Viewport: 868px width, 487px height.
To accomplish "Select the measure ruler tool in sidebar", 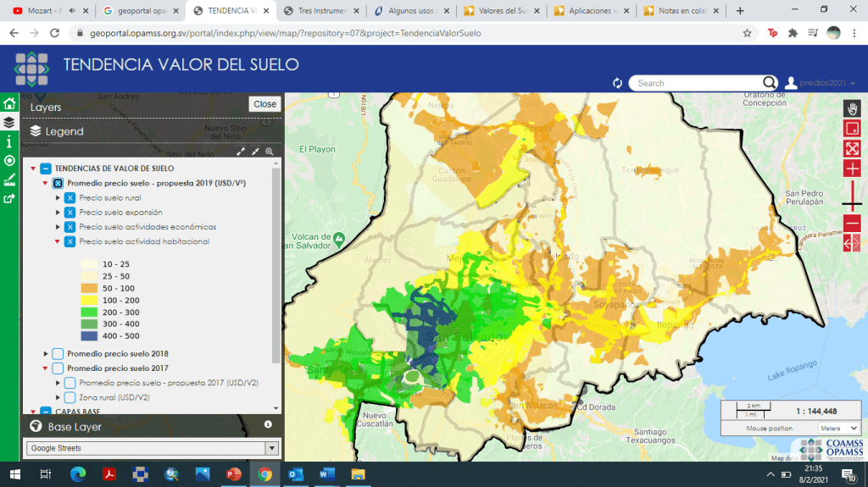I will click(x=9, y=179).
